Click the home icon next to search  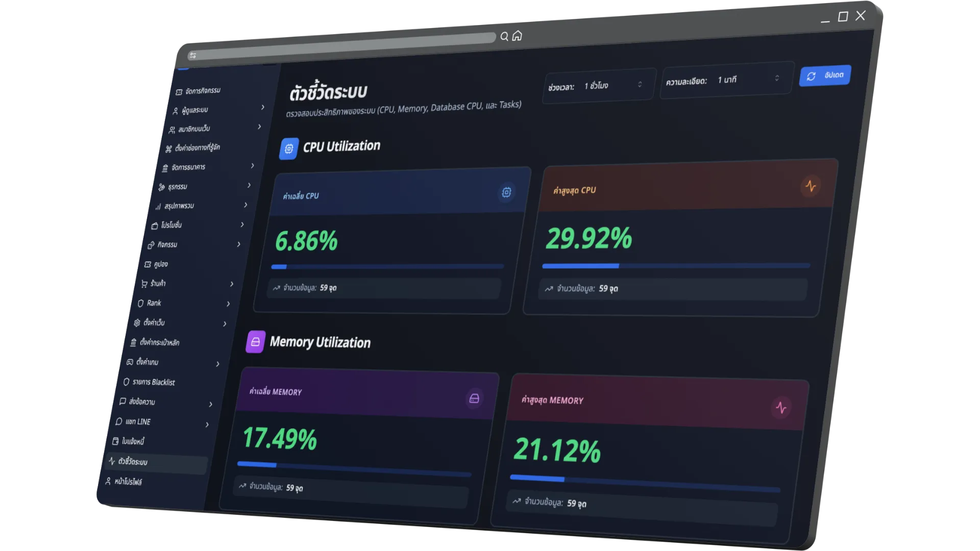tap(517, 36)
